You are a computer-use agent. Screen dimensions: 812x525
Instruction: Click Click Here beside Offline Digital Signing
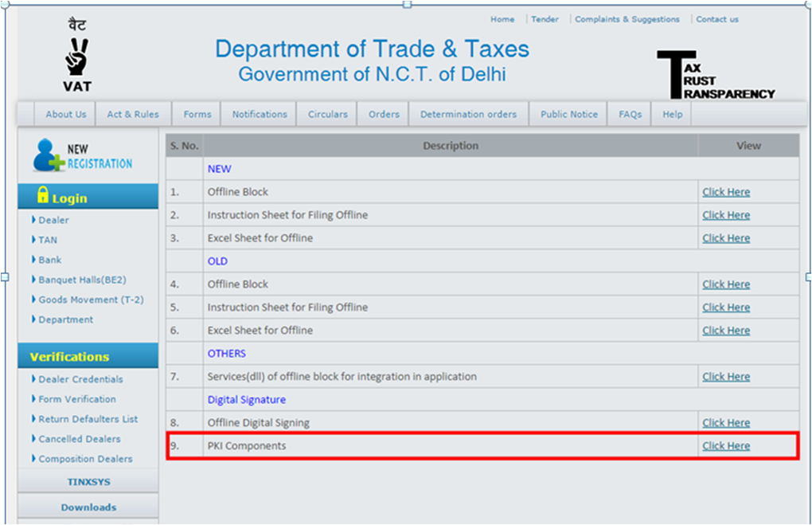coord(725,422)
